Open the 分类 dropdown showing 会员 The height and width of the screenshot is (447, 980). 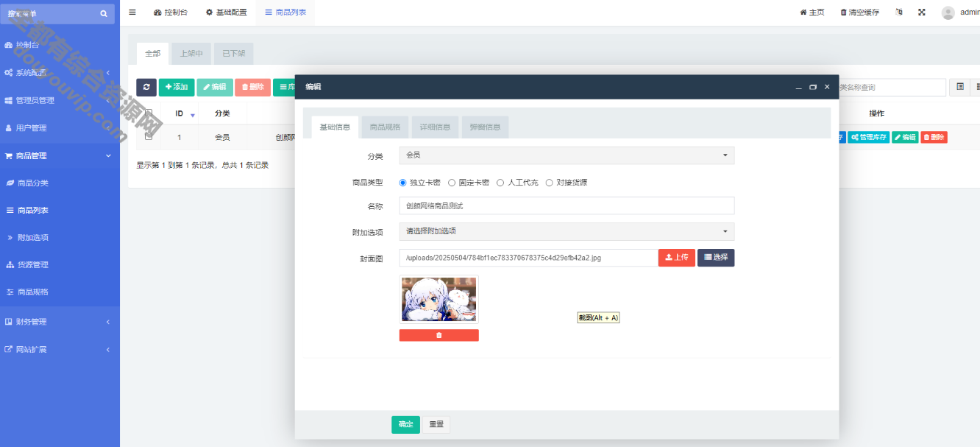click(x=567, y=155)
